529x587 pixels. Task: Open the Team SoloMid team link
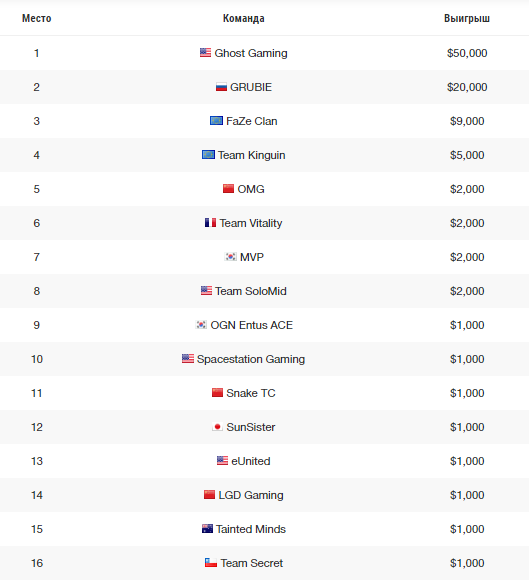[x=251, y=291]
